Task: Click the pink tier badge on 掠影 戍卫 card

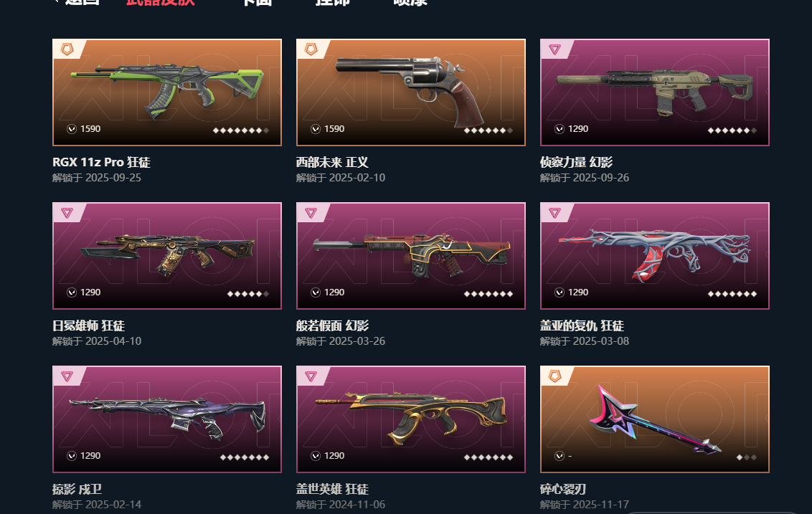Action: pos(67,376)
